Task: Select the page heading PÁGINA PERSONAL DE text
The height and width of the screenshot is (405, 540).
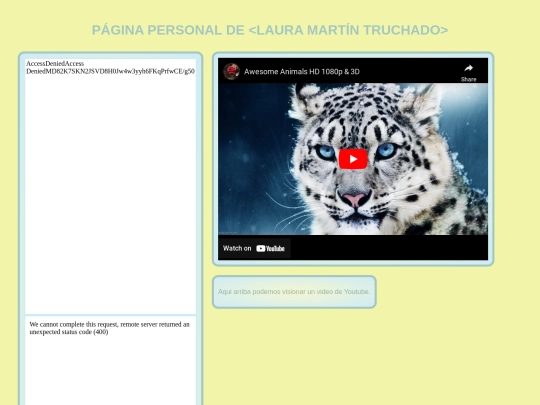Action: (270, 30)
